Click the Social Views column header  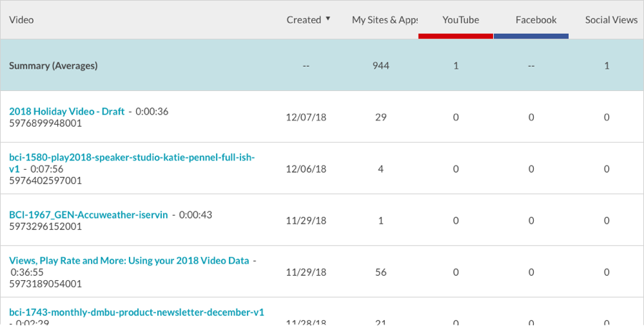pyautogui.click(x=610, y=20)
